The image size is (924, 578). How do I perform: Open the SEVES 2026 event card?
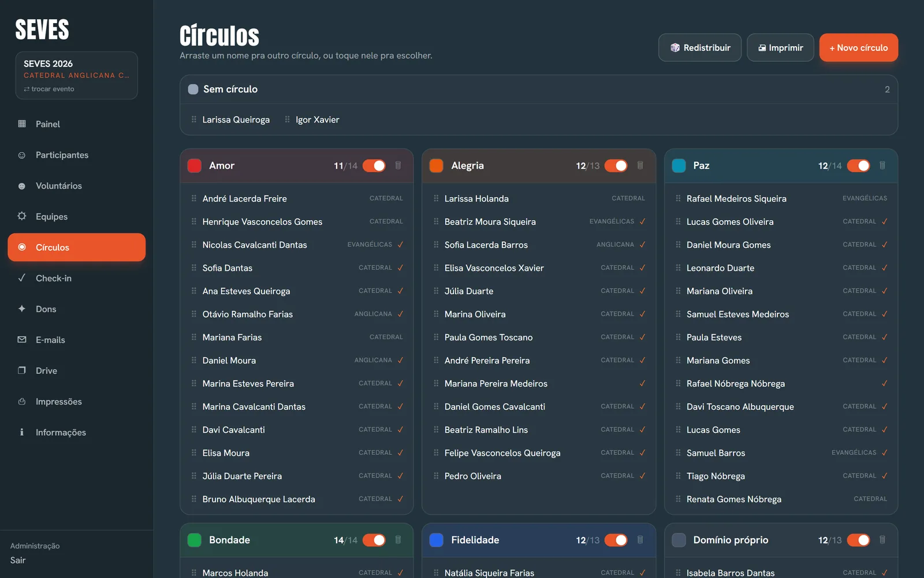tap(76, 75)
